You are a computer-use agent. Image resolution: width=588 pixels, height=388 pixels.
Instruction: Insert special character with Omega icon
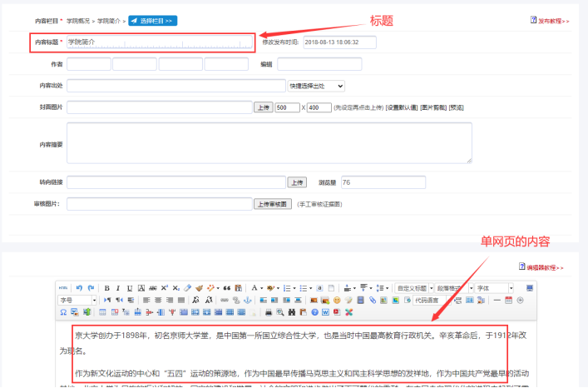pyautogui.click(x=63, y=311)
